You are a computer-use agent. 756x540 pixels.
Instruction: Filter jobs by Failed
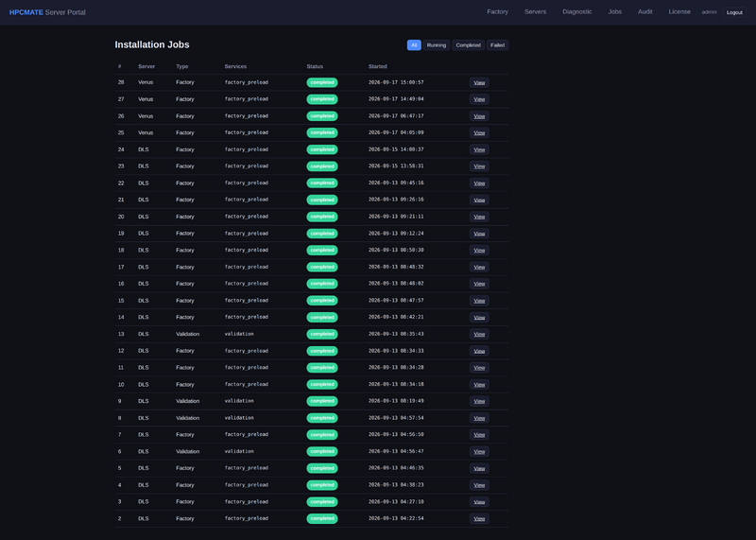click(x=498, y=44)
